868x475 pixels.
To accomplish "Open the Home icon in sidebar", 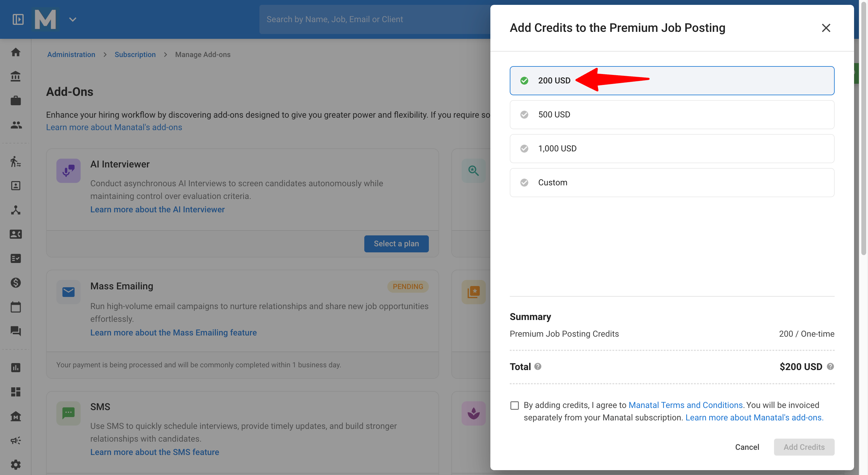I will (15, 52).
